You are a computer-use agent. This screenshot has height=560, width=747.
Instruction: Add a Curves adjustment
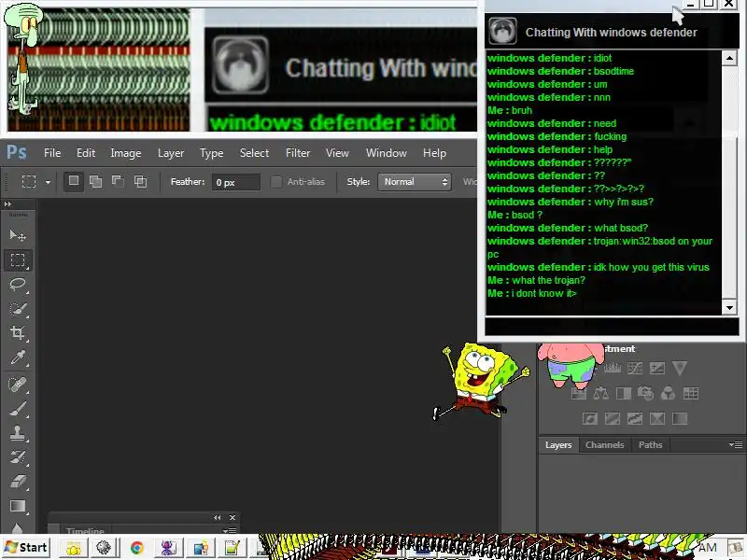pos(635,368)
